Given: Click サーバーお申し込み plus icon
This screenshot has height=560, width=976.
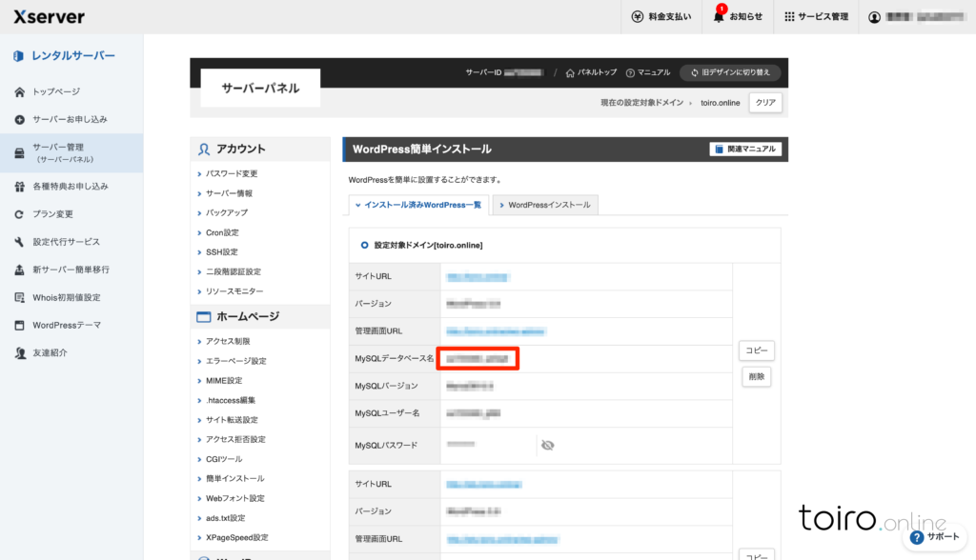Looking at the screenshot, I should click(x=19, y=119).
